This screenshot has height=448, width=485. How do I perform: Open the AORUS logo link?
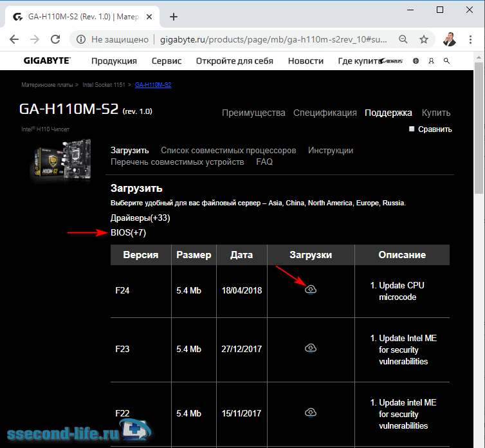(x=392, y=61)
